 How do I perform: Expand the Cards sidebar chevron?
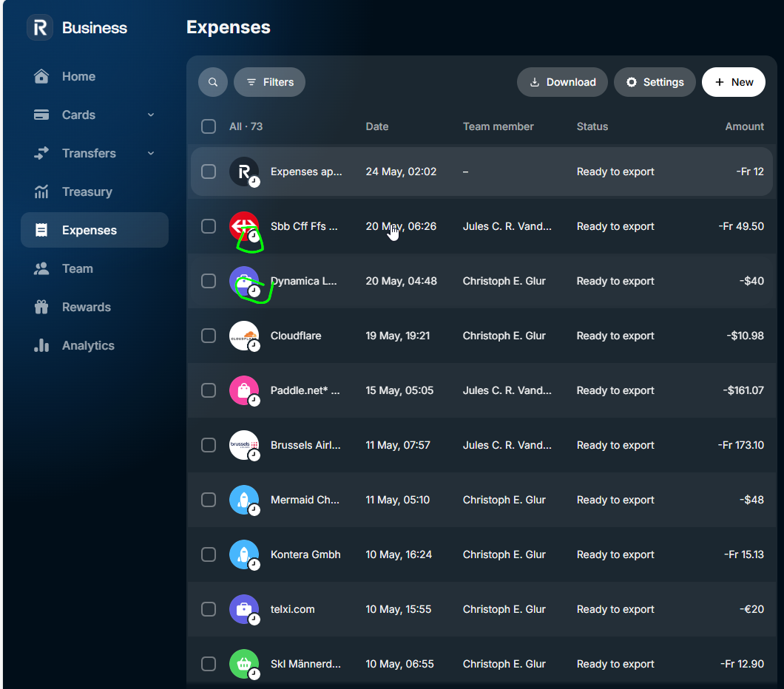pos(151,115)
